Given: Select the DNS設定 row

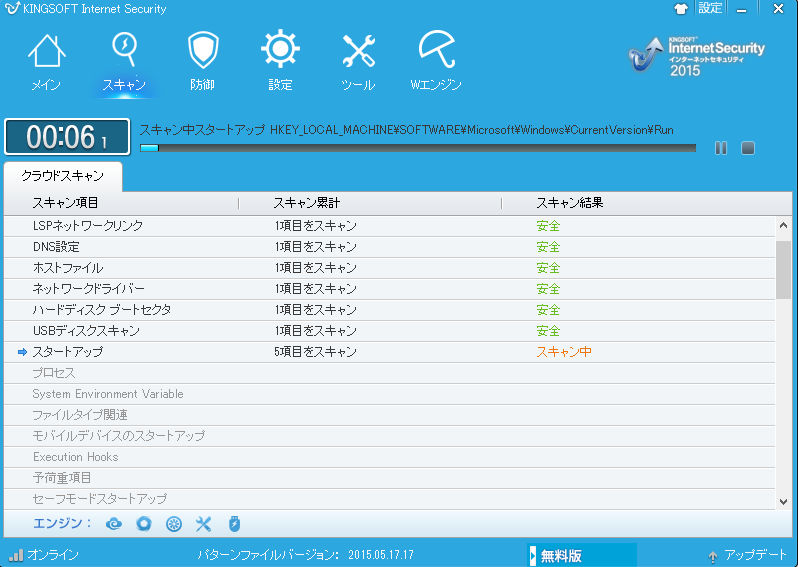Looking at the screenshot, I should (x=389, y=247).
